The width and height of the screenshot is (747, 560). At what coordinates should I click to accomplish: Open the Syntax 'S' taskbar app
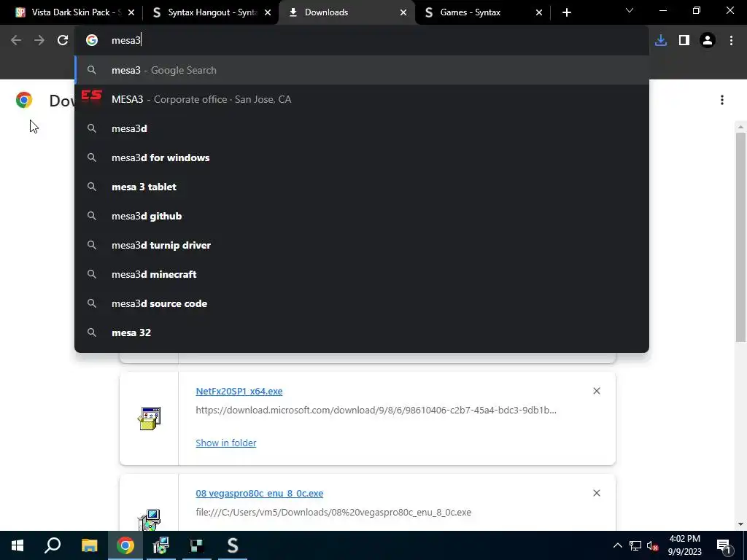(x=233, y=545)
